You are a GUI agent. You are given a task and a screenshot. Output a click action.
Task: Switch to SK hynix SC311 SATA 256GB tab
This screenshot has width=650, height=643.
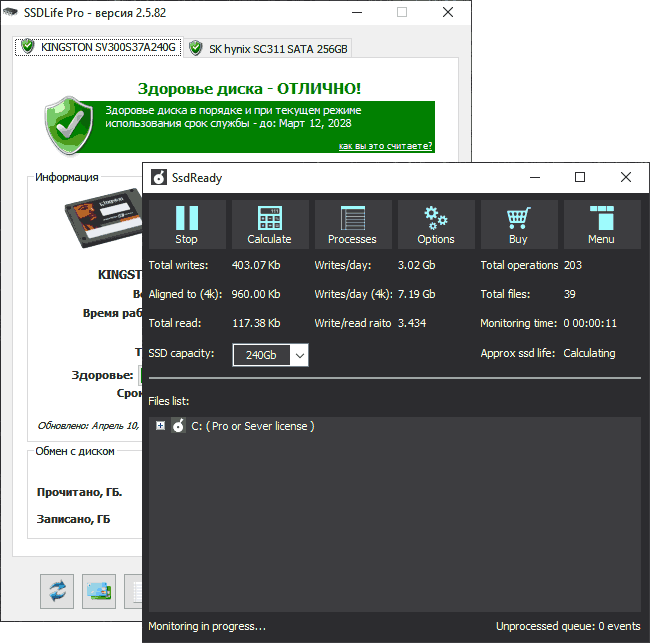(268, 49)
